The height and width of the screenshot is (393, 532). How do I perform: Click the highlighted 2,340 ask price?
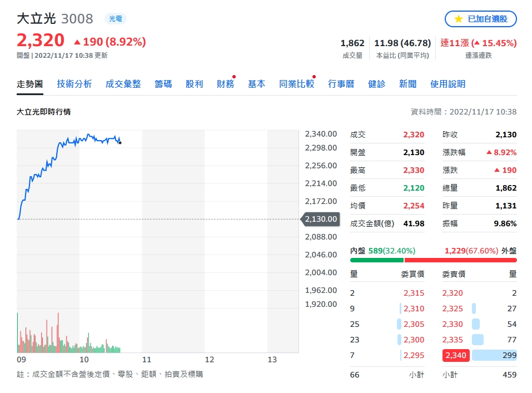[456, 355]
